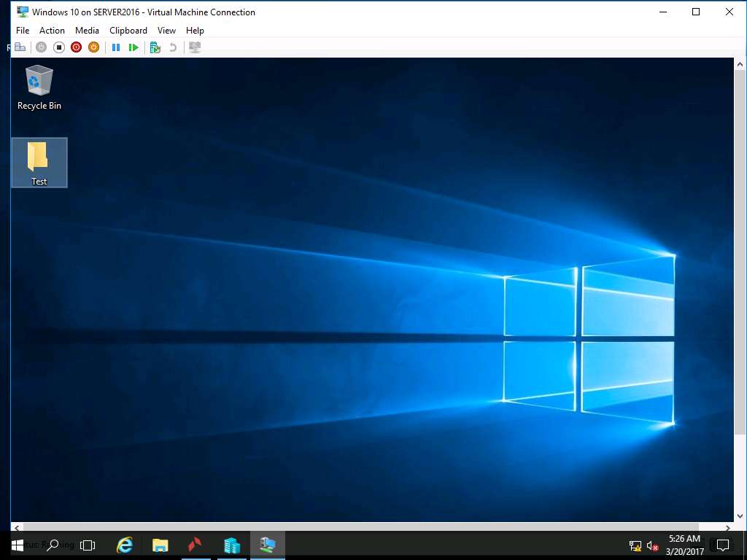This screenshot has height=560, width=747.
Task: Click the Revert arrow icon in the toolbar
Action: 173,47
